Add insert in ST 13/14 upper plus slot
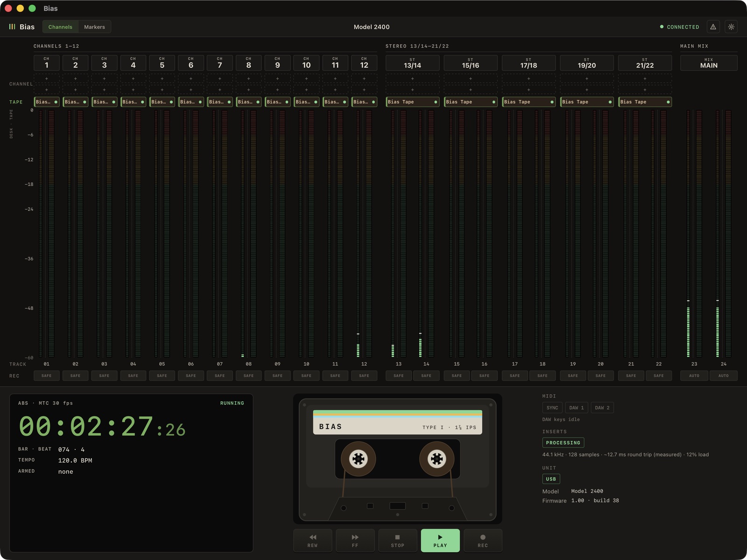Screen dimensions: 747x560 [x=412, y=78]
